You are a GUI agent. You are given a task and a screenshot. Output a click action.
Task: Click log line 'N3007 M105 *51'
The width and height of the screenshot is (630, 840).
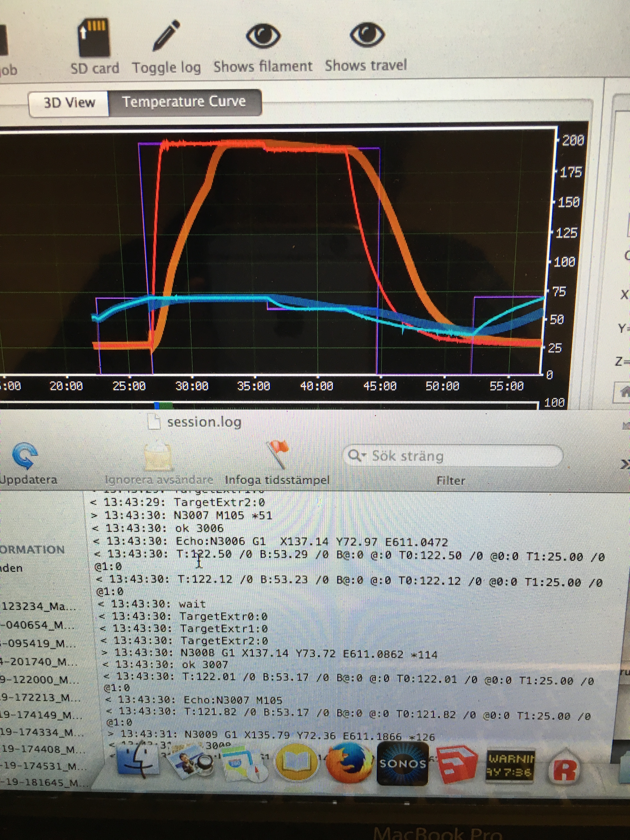[x=181, y=515]
